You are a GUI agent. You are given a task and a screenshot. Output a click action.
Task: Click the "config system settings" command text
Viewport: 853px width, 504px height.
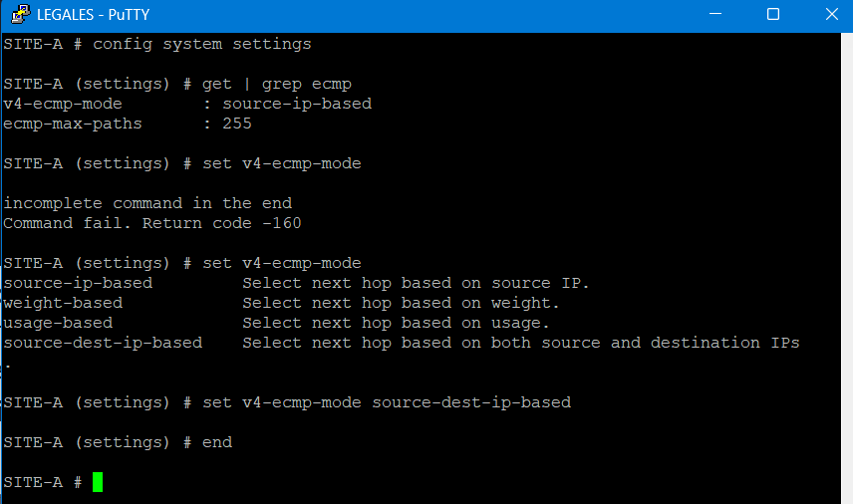click(201, 44)
